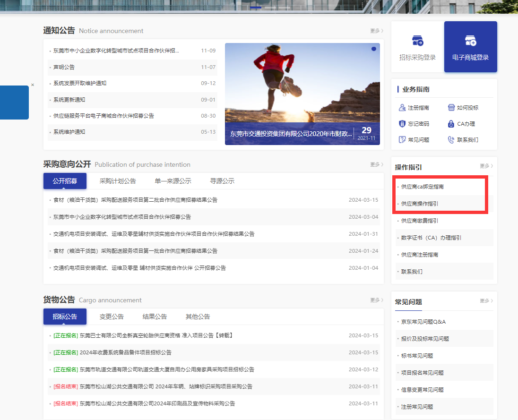Open the 单一来源公示 tab
The height and width of the screenshot is (420, 518).
point(173,181)
